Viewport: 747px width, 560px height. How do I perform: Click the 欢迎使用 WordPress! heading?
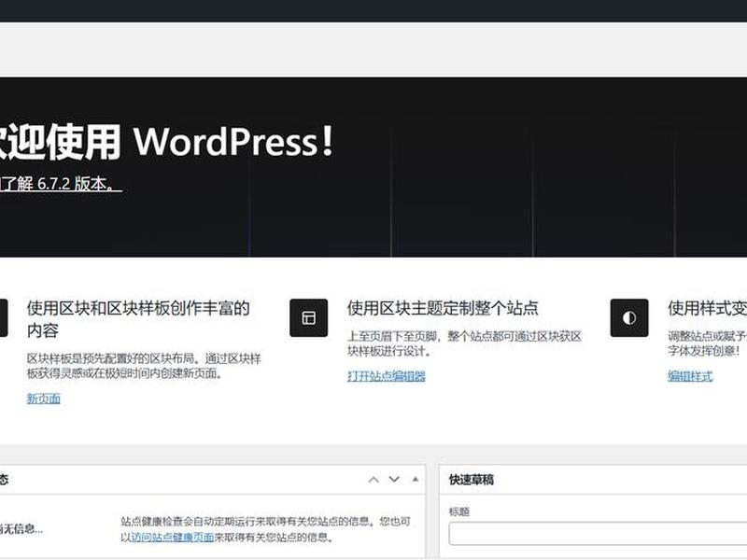167,142
